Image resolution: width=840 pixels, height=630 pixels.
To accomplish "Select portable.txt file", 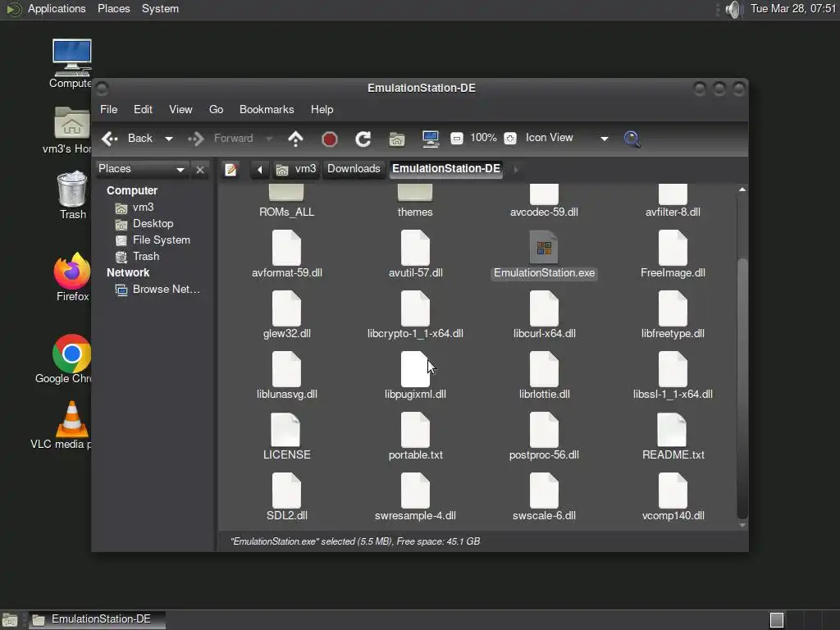I will coord(415,436).
